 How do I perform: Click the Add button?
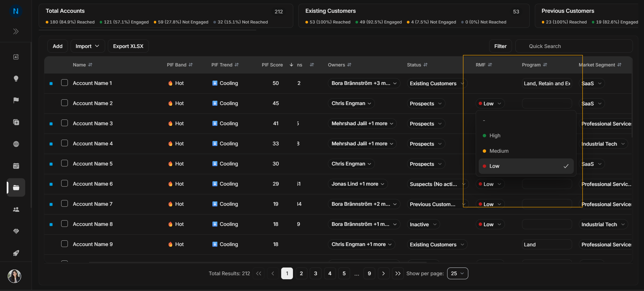click(x=57, y=46)
